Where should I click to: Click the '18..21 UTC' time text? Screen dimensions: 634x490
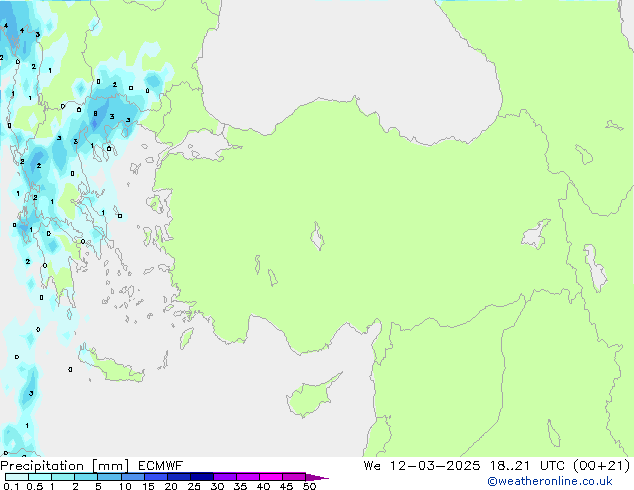coord(527,466)
